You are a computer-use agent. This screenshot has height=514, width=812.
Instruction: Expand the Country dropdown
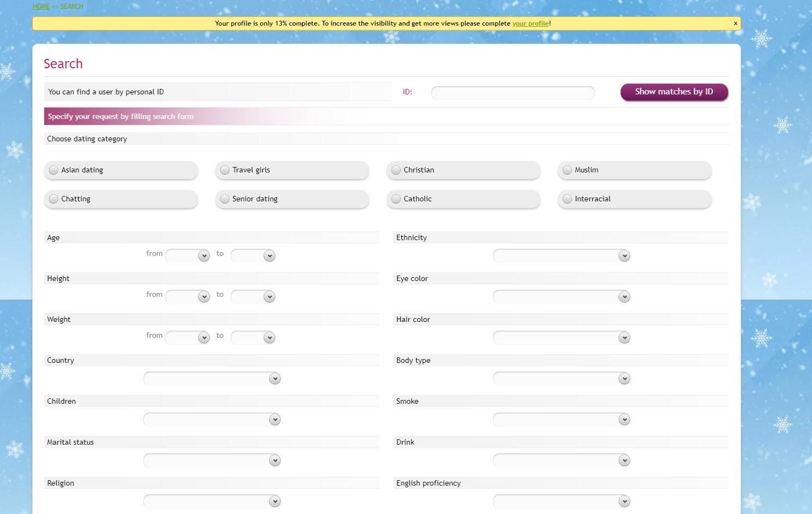[212, 378]
